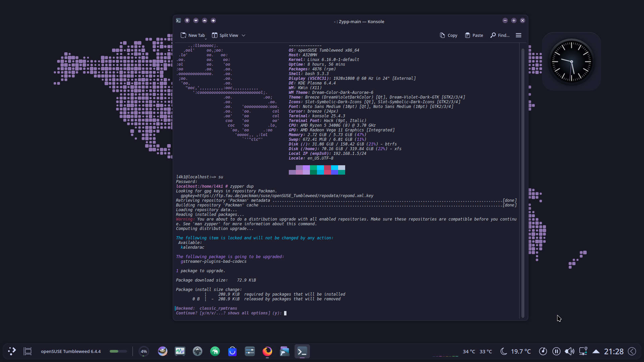
Task: Expand the Split View chevron menu
Action: 244,35
